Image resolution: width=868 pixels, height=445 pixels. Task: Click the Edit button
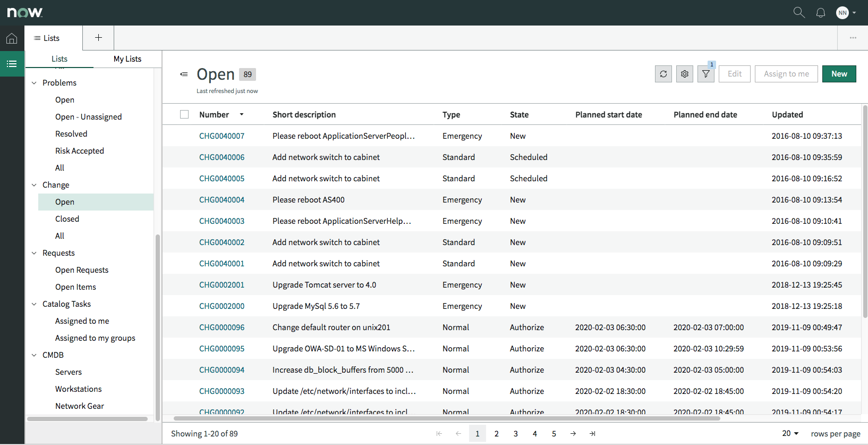735,74
